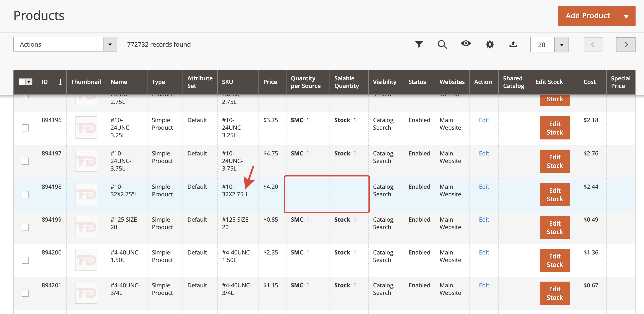Sort by the Price column header

(x=270, y=82)
